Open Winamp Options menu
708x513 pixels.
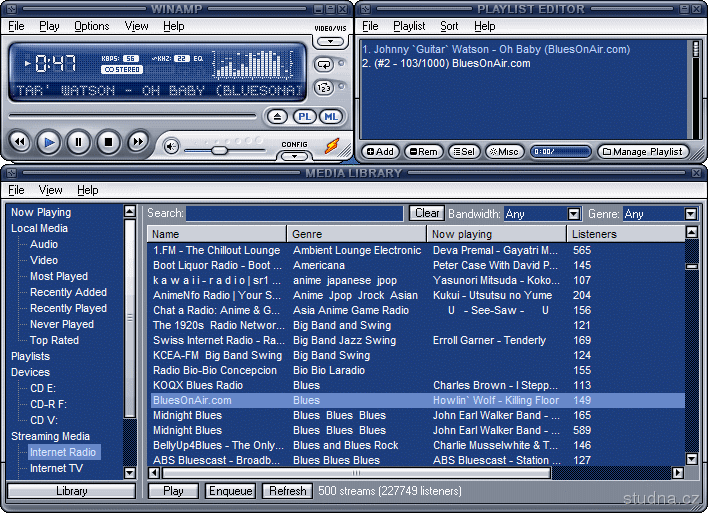[x=92, y=26]
